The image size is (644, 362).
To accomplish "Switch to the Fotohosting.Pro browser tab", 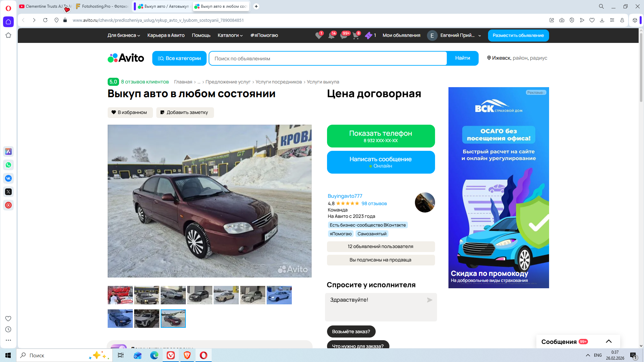I will (102, 6).
